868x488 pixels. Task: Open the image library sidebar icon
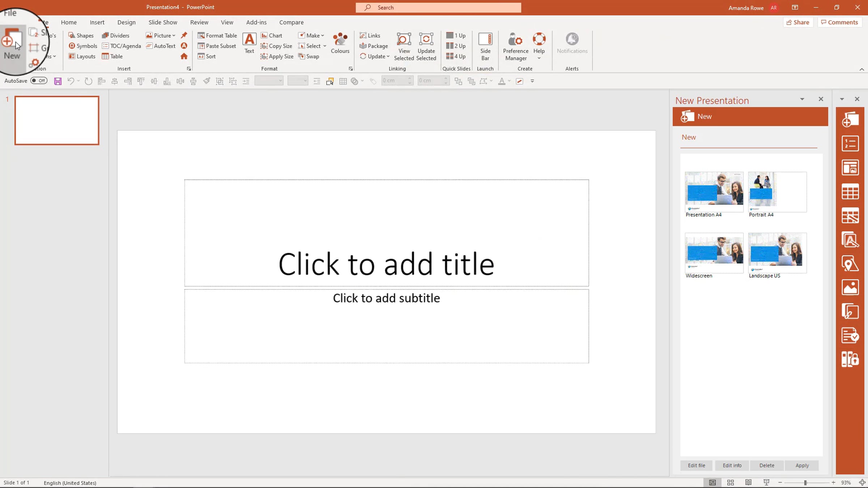pos(850,288)
